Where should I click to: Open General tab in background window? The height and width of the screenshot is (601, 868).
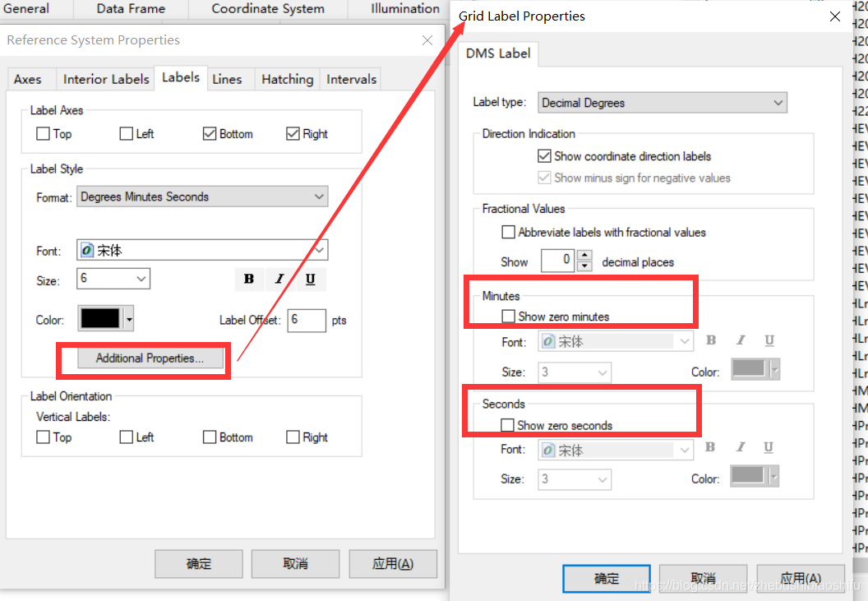click(26, 8)
